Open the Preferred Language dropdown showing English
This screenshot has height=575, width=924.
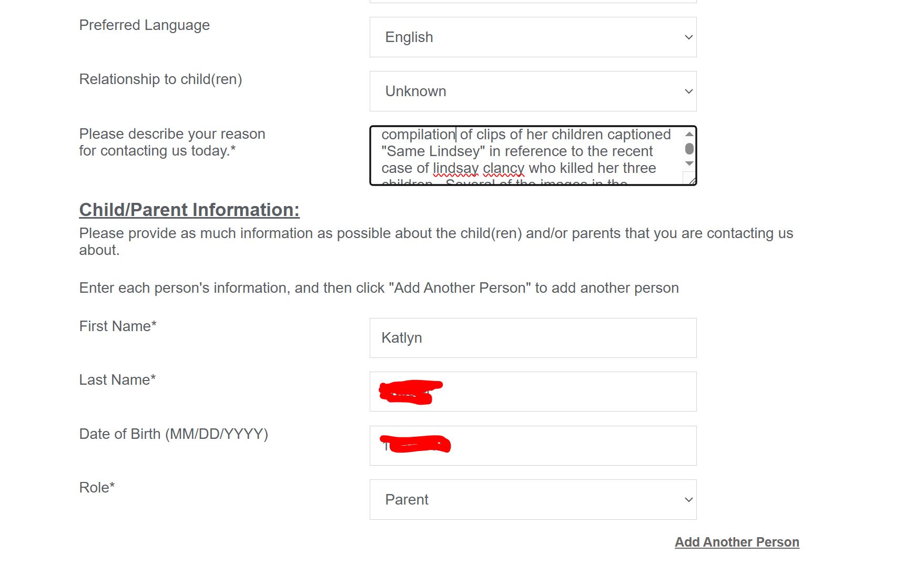coord(533,37)
